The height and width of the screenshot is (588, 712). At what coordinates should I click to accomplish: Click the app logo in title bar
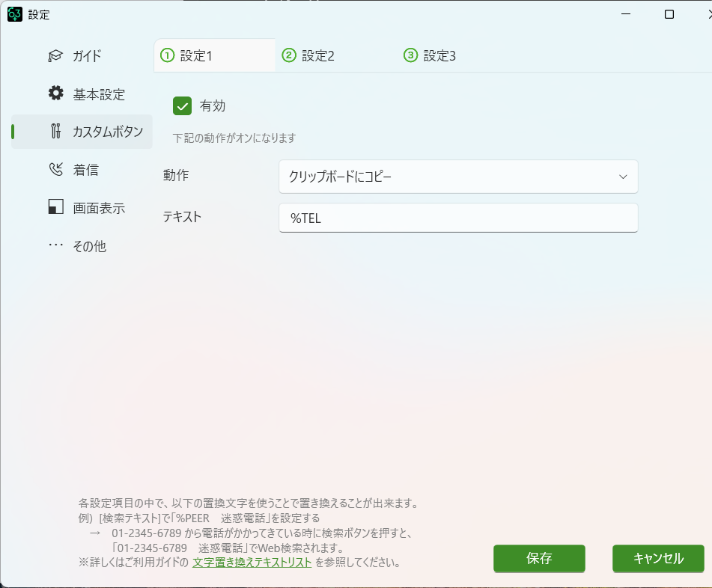(14, 14)
